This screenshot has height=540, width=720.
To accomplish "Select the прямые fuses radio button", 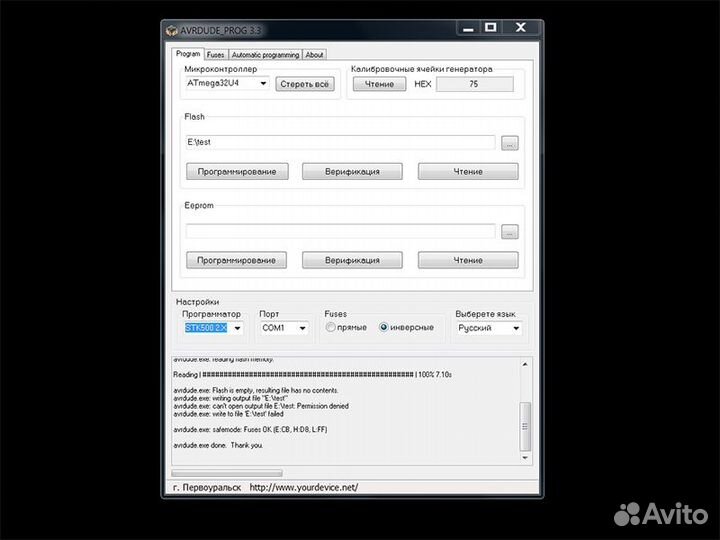I will [x=331, y=327].
